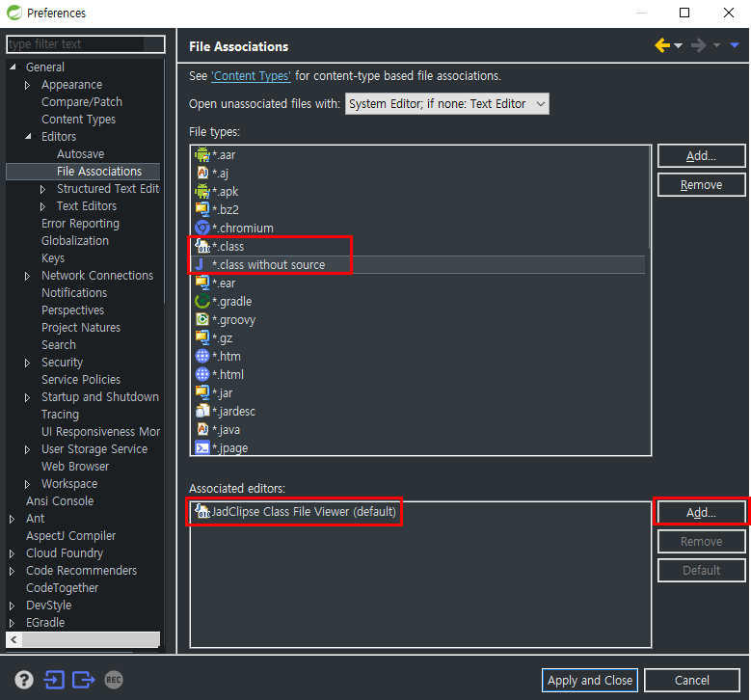Click the archive icon beside *.gz

tap(202, 337)
